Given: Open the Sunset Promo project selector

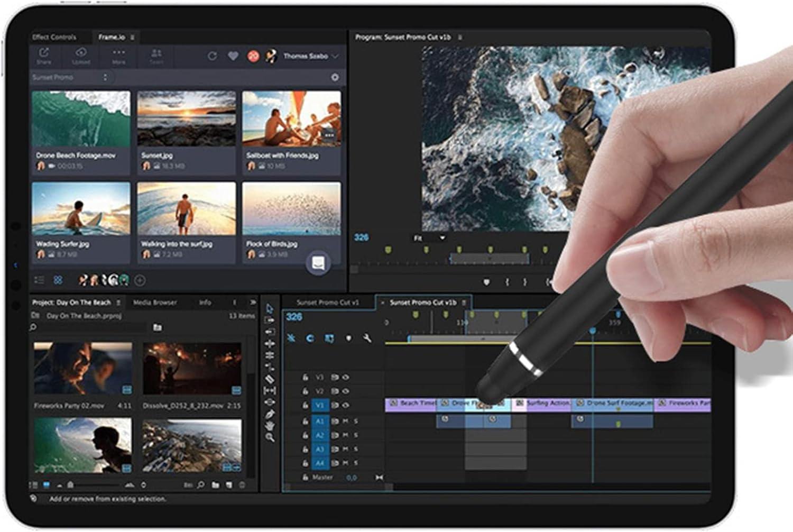Looking at the screenshot, I should pos(70,77).
